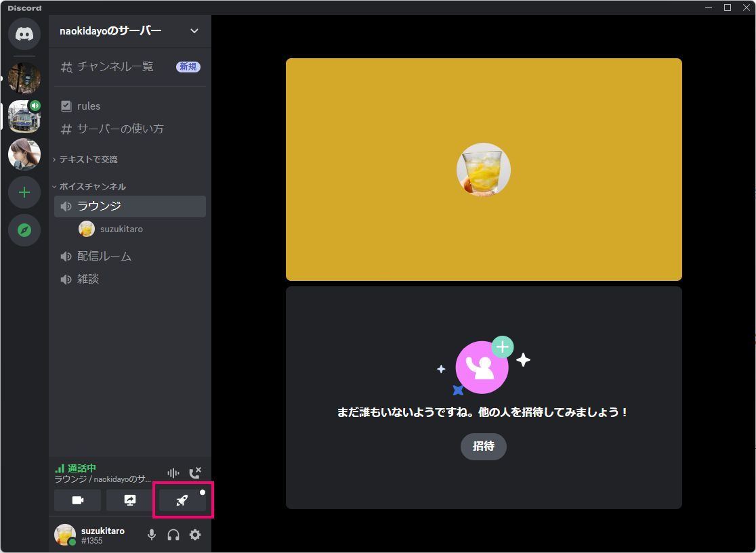756x553 pixels.
Task: Expand the naokidayoのサーバー server menu chevron
Action: coord(194,31)
